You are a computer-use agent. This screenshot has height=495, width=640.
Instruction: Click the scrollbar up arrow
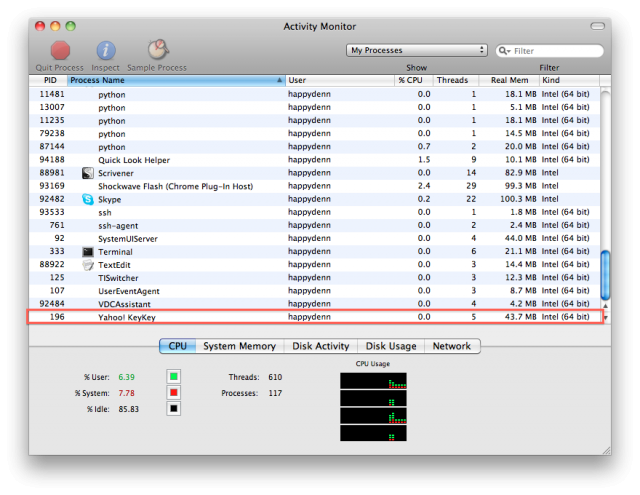tap(606, 305)
